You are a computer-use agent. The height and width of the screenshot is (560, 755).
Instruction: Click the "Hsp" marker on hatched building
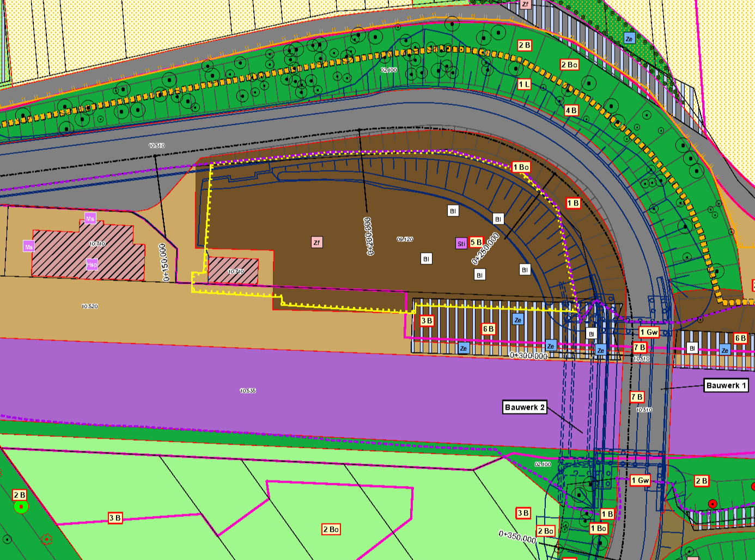tap(92, 265)
